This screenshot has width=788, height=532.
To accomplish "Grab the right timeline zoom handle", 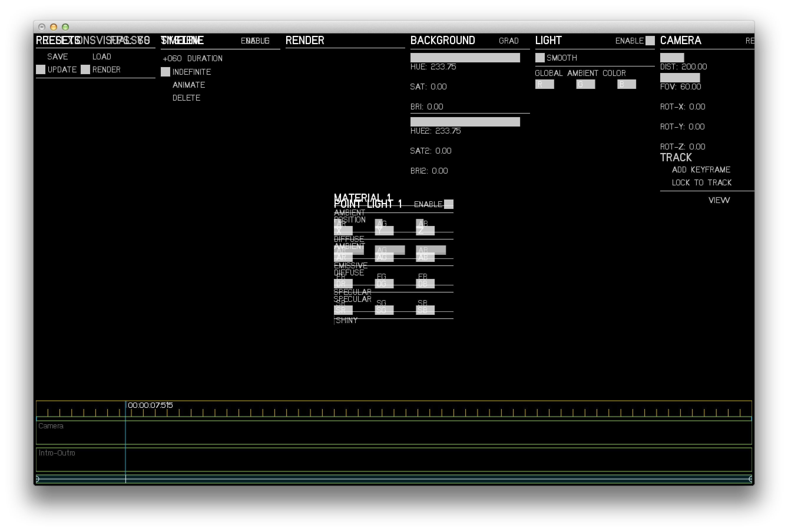I will (750, 479).
